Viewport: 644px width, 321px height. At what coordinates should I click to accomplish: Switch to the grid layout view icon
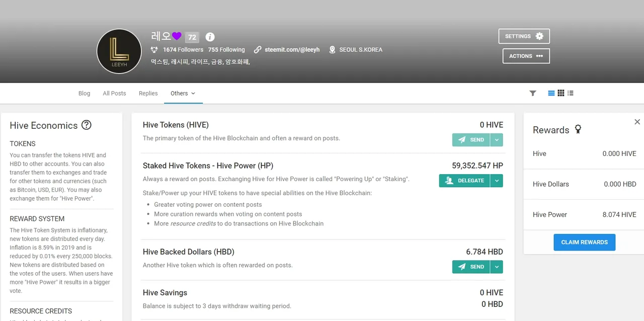pos(561,93)
